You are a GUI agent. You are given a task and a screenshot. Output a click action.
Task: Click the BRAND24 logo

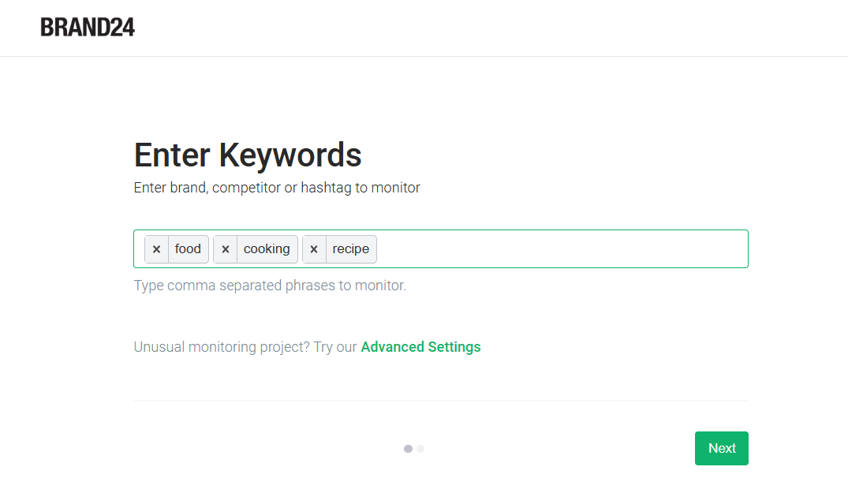(88, 28)
